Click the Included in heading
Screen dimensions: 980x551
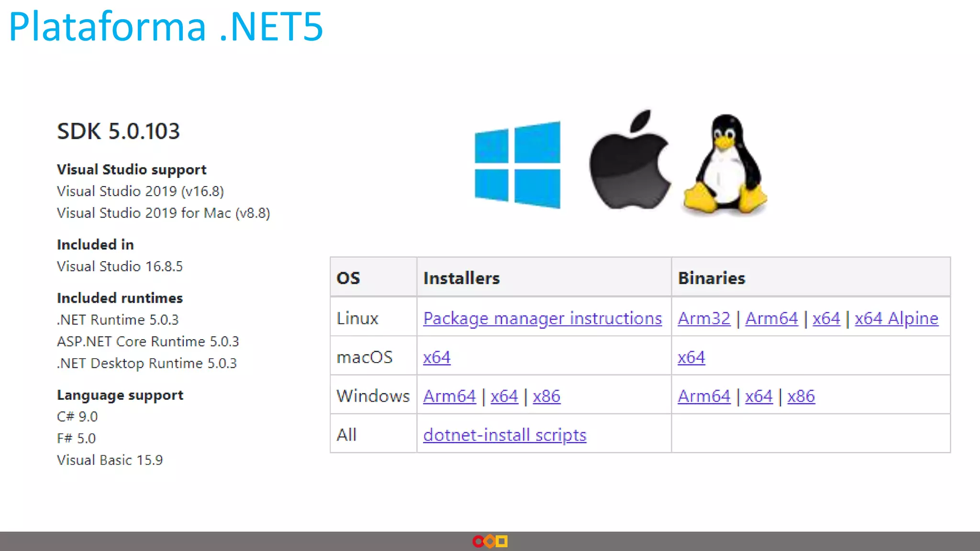[x=95, y=244]
